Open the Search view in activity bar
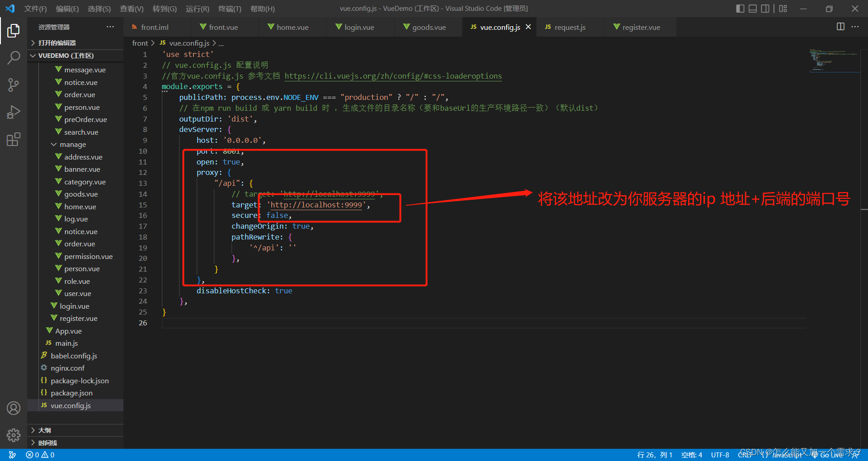 (x=14, y=57)
